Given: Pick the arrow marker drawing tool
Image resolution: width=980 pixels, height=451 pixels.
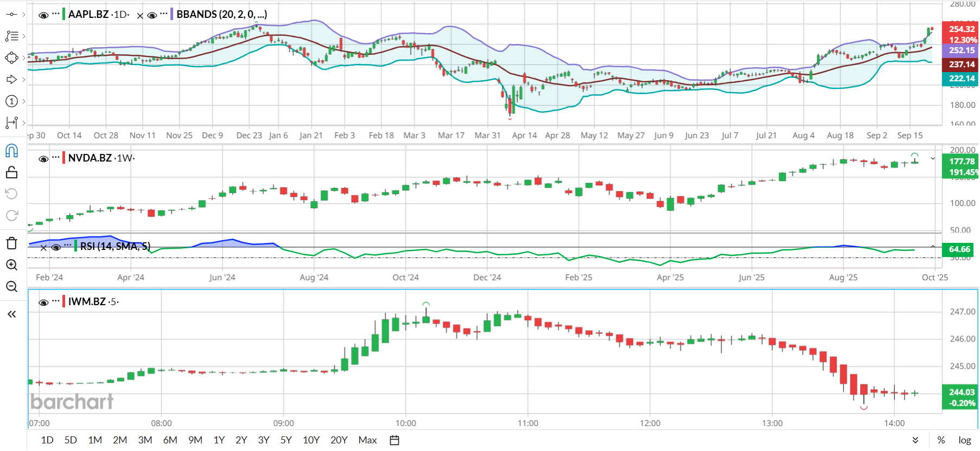Looking at the screenshot, I should click(11, 80).
